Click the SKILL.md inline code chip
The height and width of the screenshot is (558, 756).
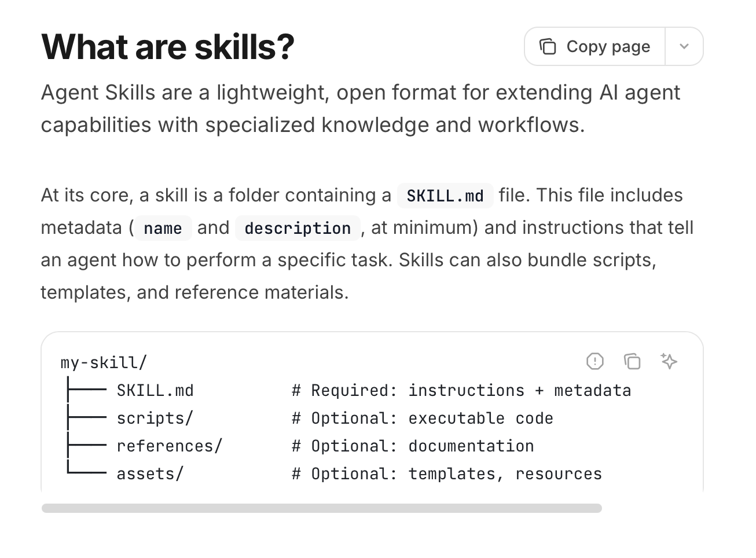pos(445,196)
